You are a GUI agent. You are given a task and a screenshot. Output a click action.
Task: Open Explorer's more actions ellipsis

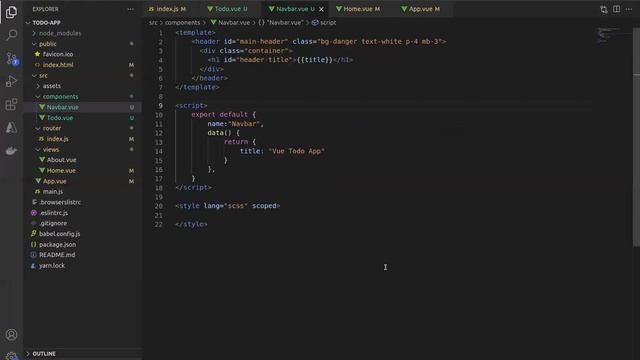tap(130, 9)
